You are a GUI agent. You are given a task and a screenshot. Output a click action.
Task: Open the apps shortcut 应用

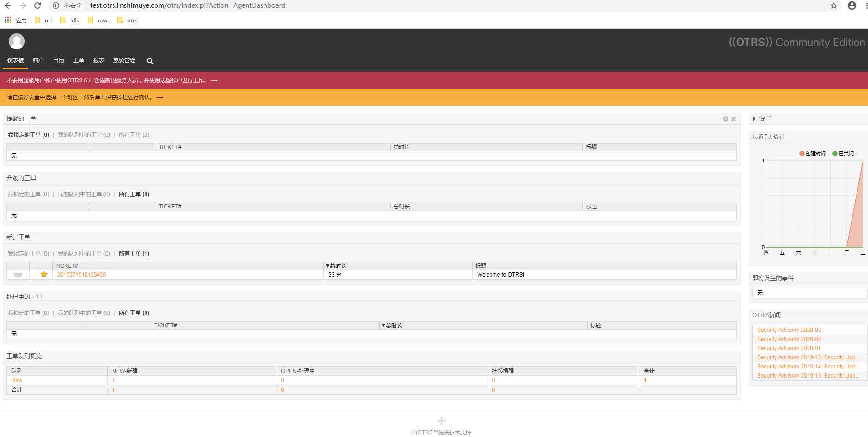tap(16, 20)
